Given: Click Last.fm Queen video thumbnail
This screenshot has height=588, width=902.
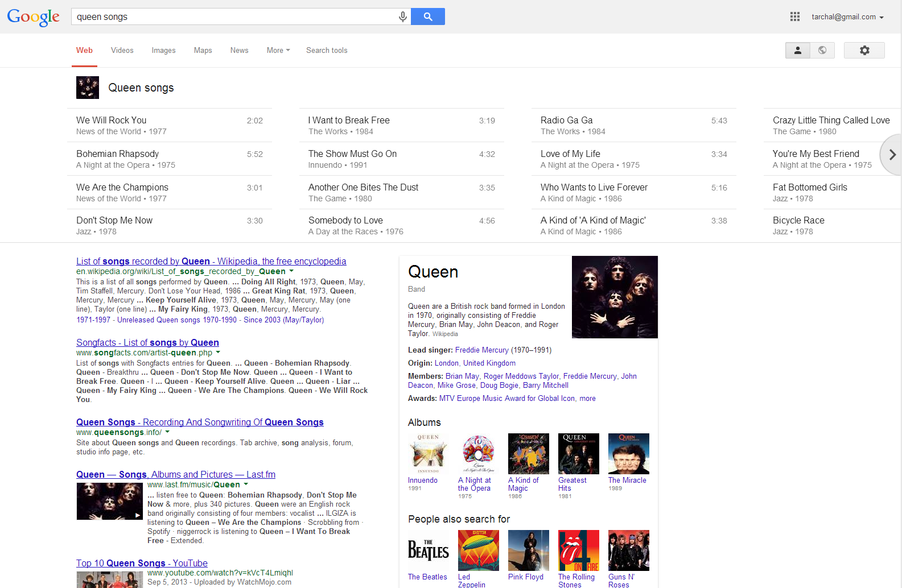Looking at the screenshot, I should click(109, 501).
